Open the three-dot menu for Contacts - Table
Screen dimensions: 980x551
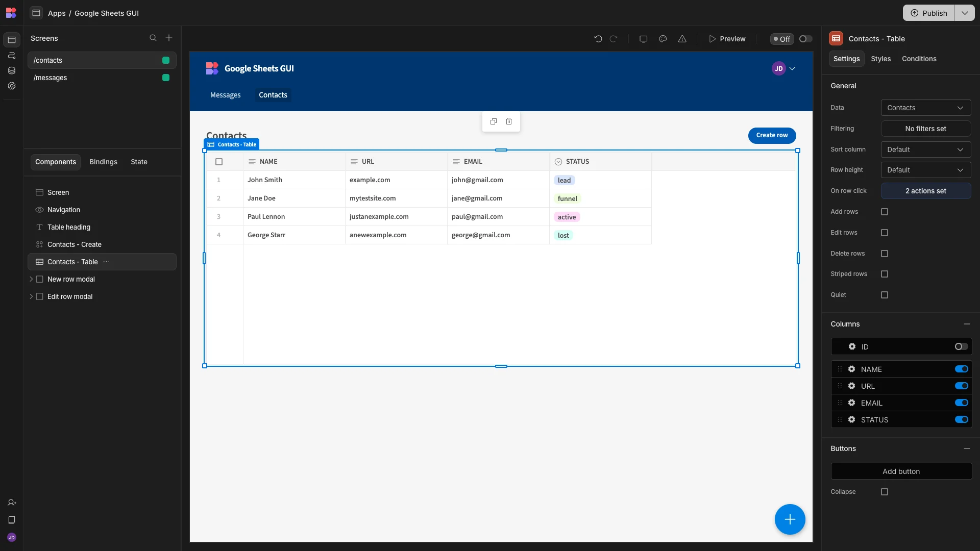(107, 262)
